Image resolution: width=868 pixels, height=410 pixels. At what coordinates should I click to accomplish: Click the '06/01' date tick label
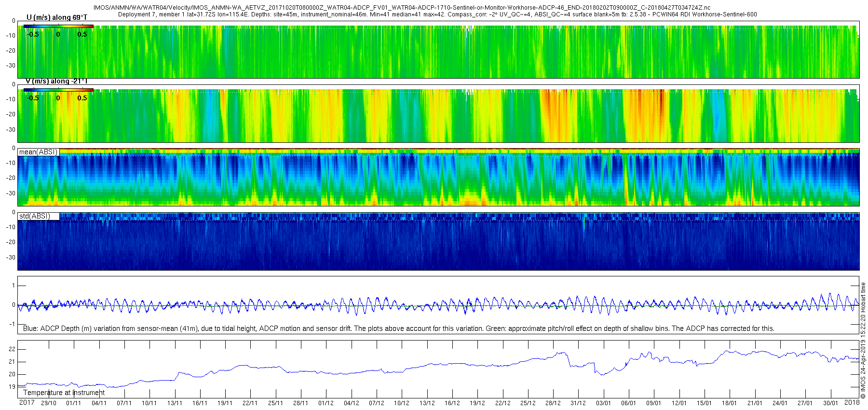(628, 403)
